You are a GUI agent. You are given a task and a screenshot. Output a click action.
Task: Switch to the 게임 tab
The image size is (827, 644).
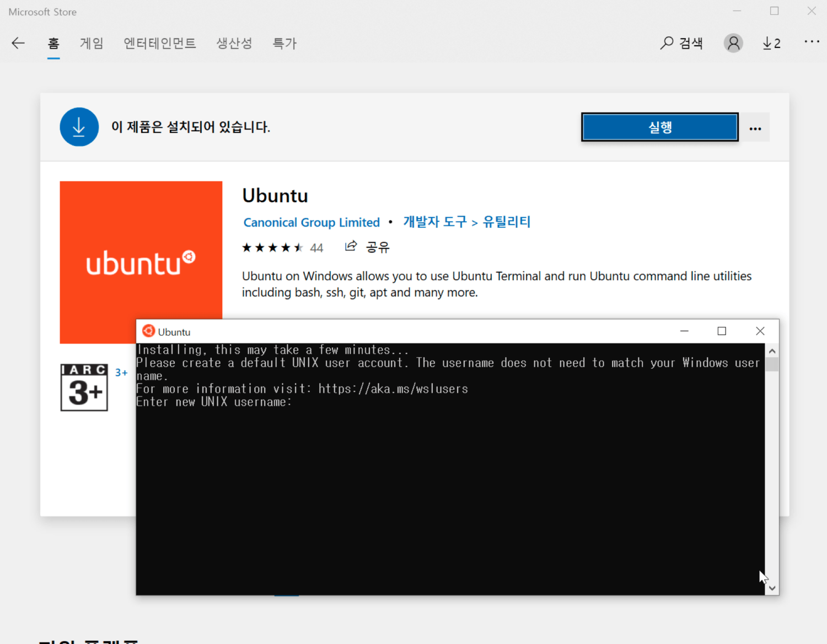pos(92,43)
